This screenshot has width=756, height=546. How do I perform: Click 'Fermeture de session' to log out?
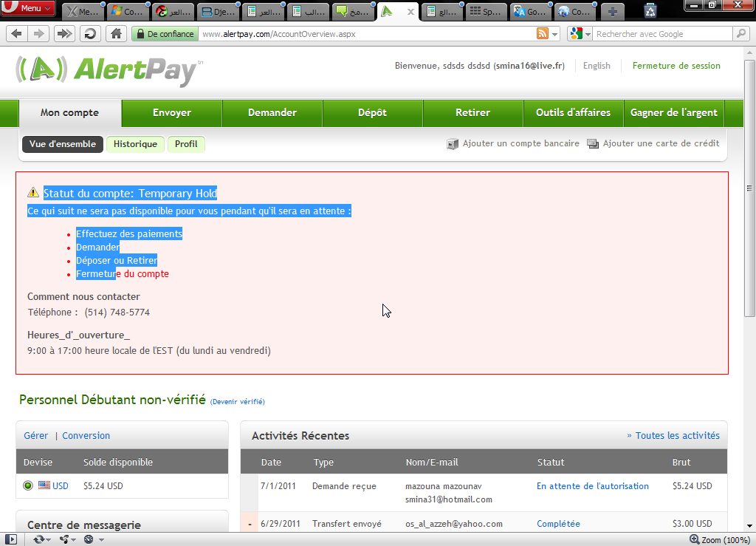(676, 66)
